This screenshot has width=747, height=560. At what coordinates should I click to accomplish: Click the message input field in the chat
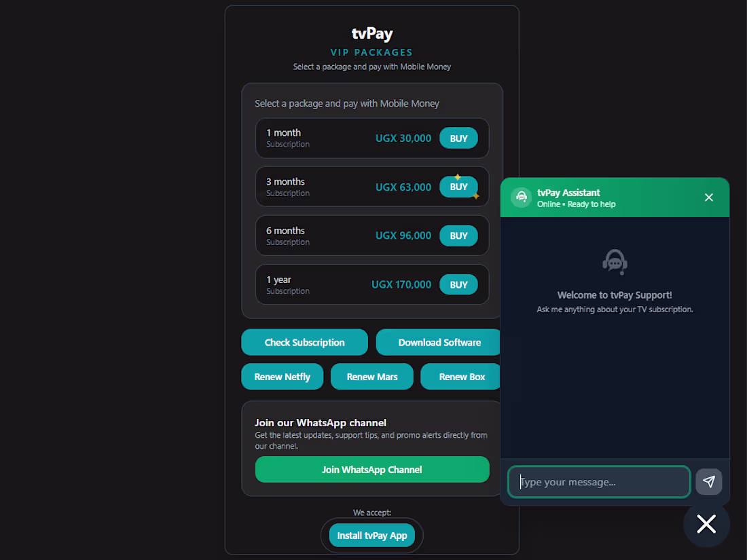click(x=598, y=481)
